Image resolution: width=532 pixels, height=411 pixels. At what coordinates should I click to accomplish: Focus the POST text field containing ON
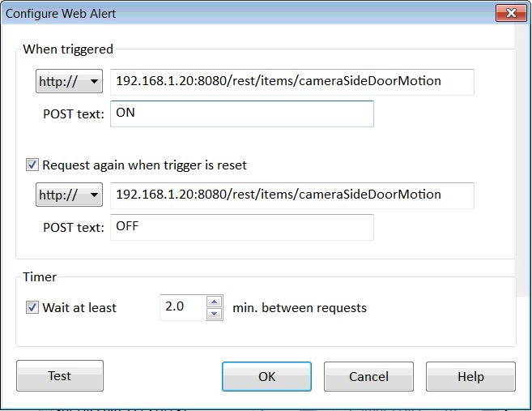point(242,113)
